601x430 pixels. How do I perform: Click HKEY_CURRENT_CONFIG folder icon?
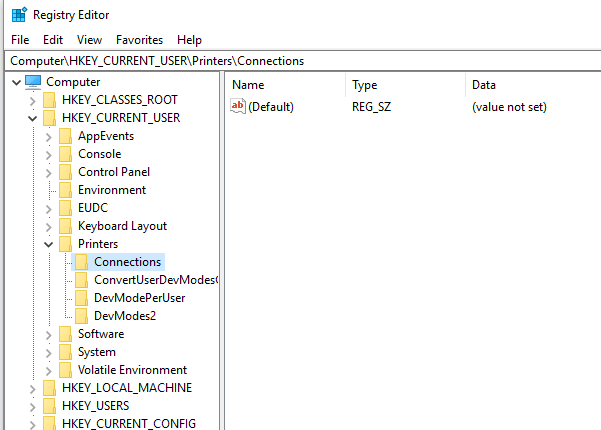[x=49, y=423]
